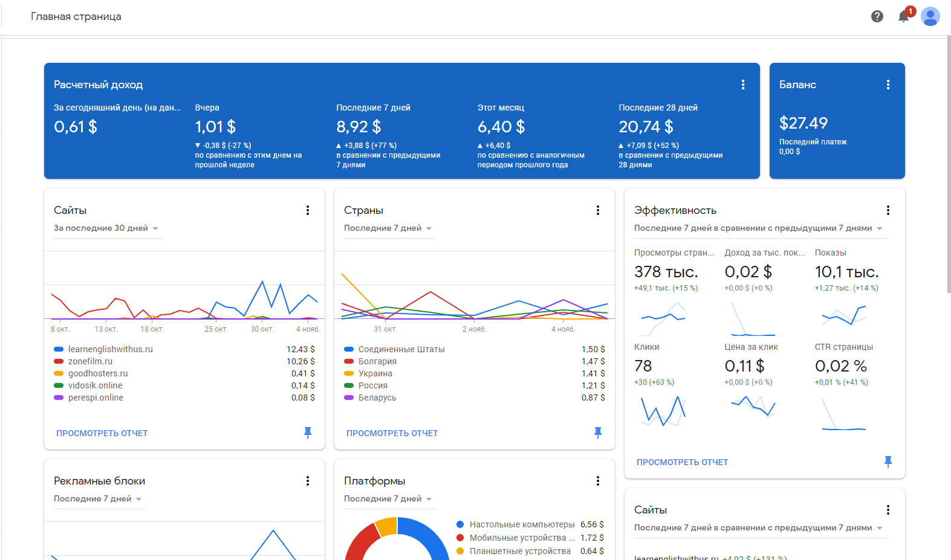Open three-dot menu on Расчетный доход card

coord(743,85)
